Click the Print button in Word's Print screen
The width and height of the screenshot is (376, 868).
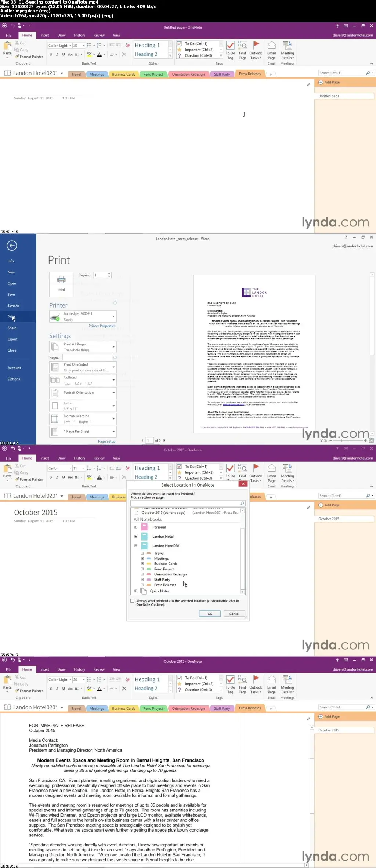(61, 284)
